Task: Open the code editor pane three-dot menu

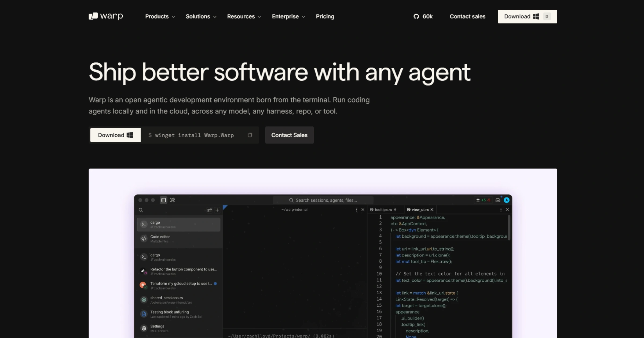Action: point(501,210)
